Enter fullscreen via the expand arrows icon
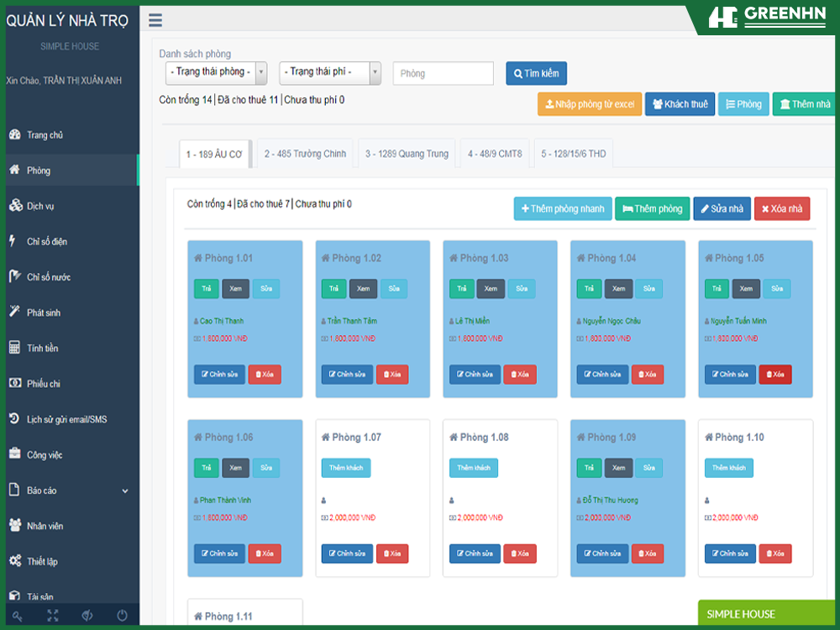Image resolution: width=840 pixels, height=630 pixels. click(x=53, y=616)
